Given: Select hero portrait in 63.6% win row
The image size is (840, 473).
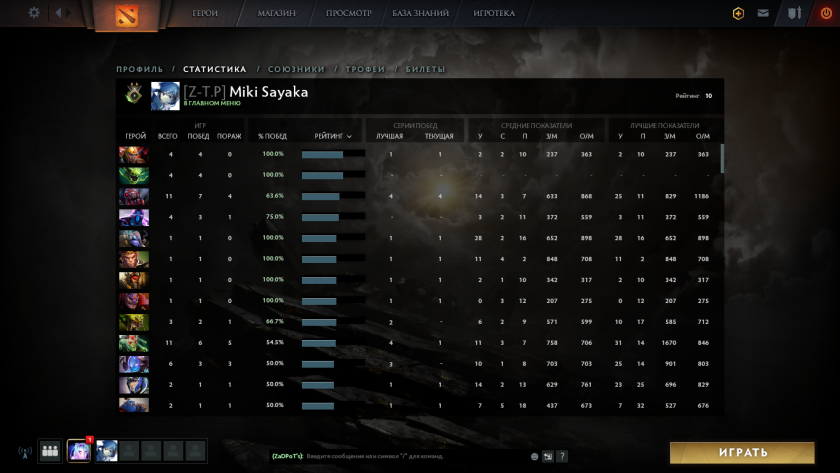Looking at the screenshot, I should [134, 196].
